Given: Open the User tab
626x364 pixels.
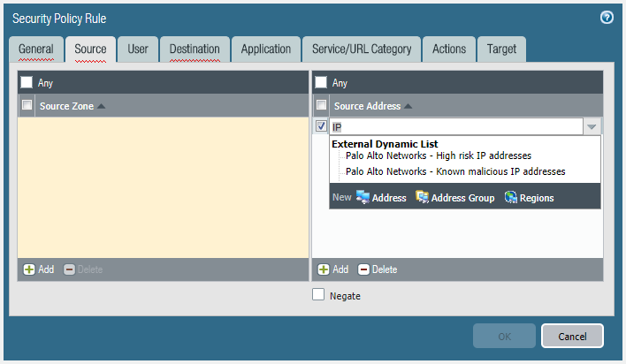Looking at the screenshot, I should [138, 49].
